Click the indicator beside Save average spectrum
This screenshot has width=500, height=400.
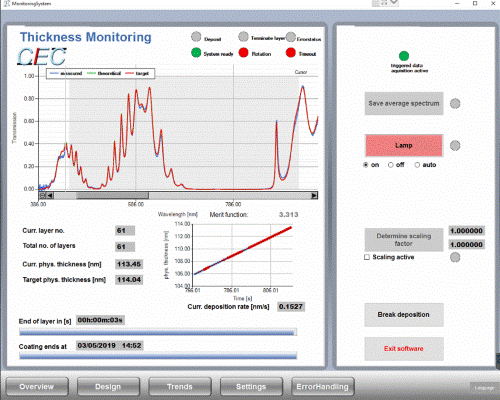coord(455,104)
